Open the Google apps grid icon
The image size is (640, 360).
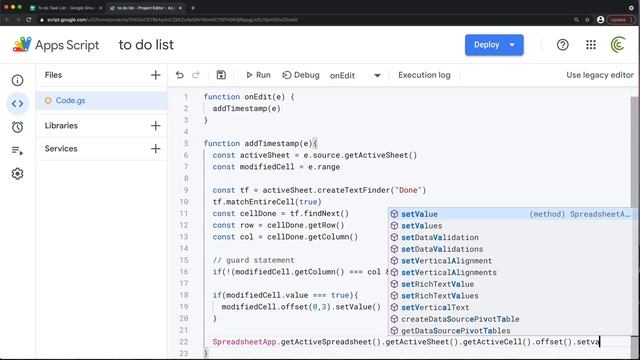(591, 45)
